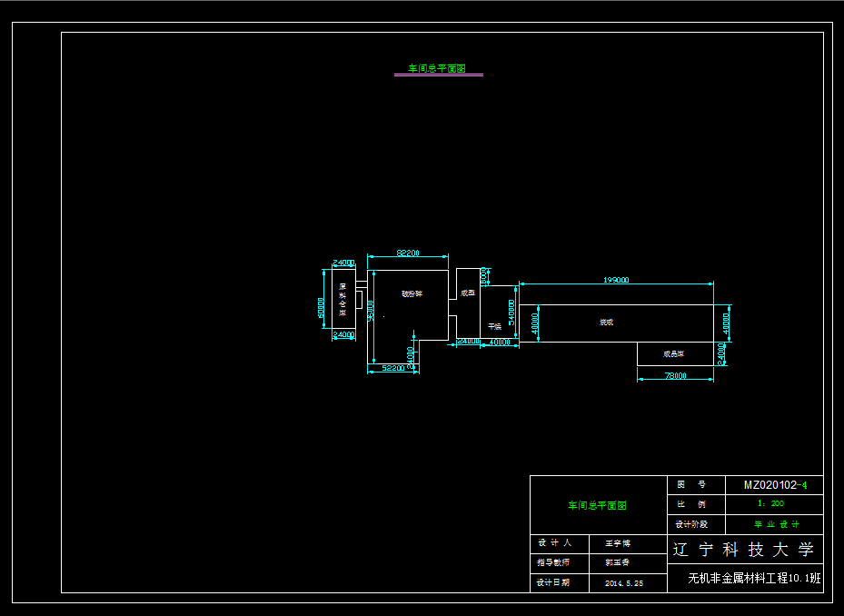Click the 指导教师 cell label
The height and width of the screenshot is (616, 844).
click(x=552, y=562)
